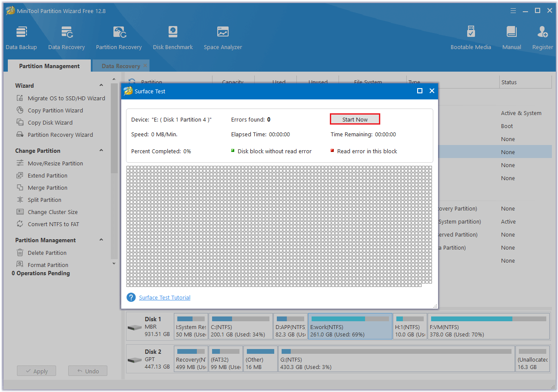The width and height of the screenshot is (558, 392).
Task: Launch Data Recovery from the toolbar
Action: [x=66, y=38]
